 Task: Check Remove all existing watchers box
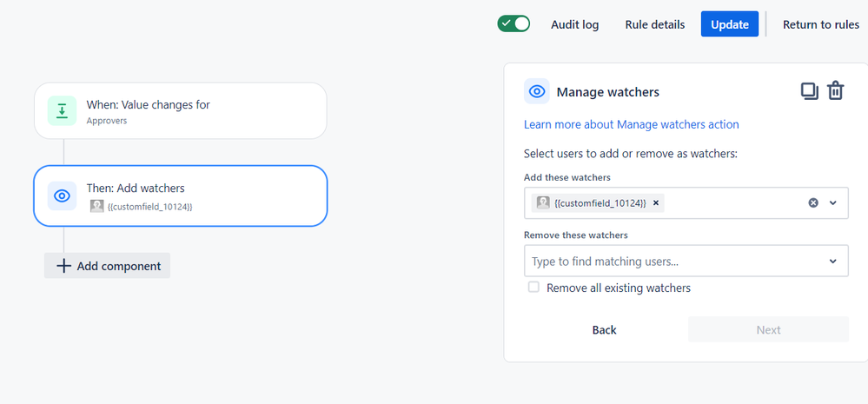(x=533, y=288)
